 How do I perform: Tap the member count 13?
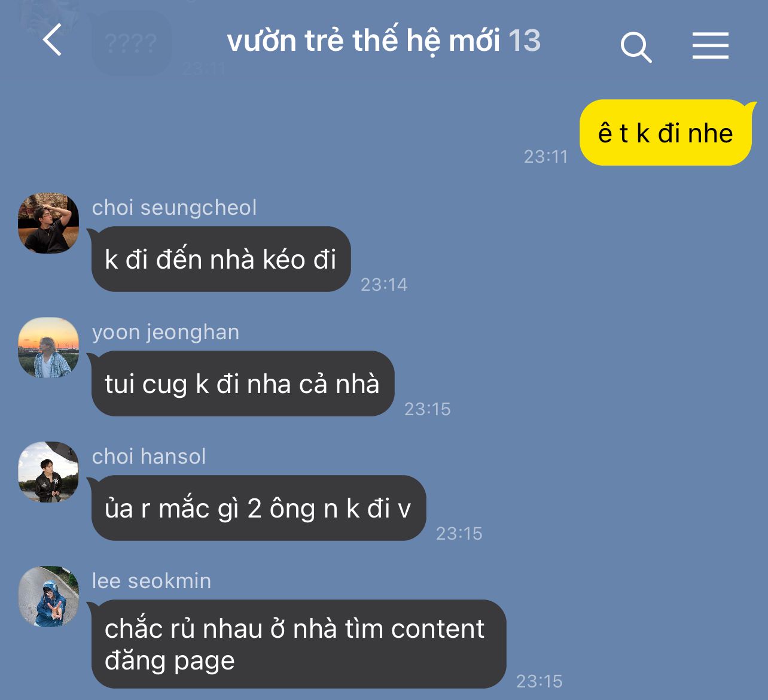click(525, 41)
